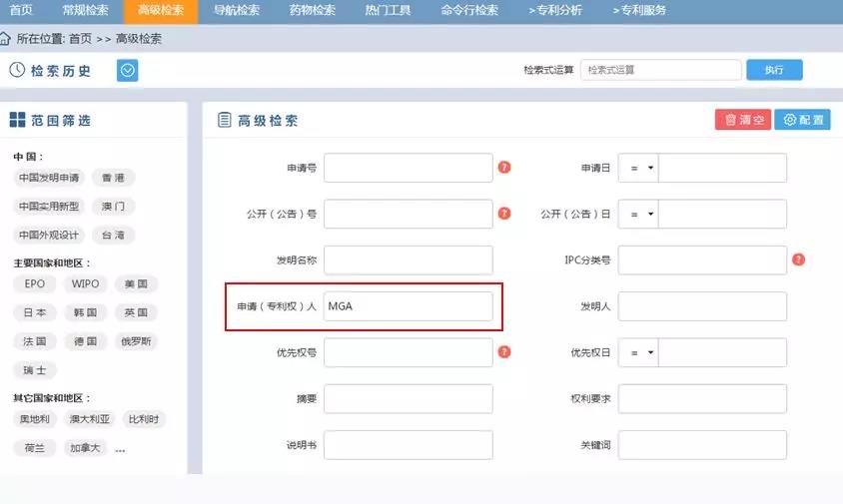Toggle the 中国发明申请 scope filter
843x504 pixels.
pyautogui.click(x=49, y=178)
